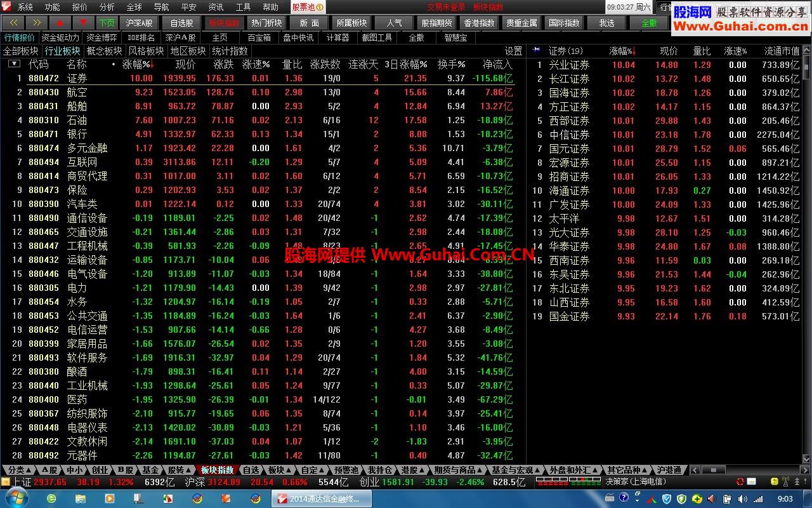The width and height of the screenshot is (812, 508).
Task: Open 资金驱动力 sub-toolbar tab
Action: 60,37
